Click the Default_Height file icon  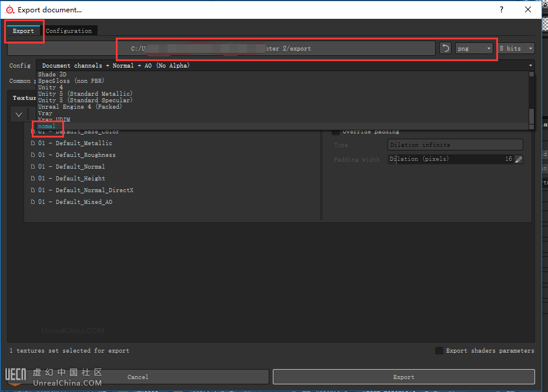pos(33,179)
